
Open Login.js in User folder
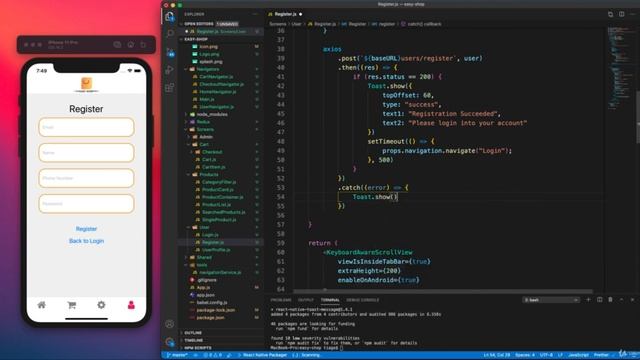coord(210,235)
